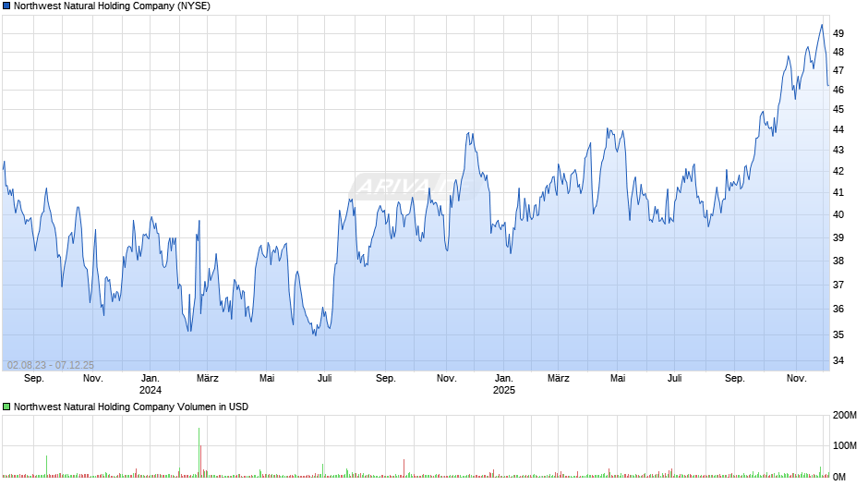Click the price axis label 36

pos(838,310)
